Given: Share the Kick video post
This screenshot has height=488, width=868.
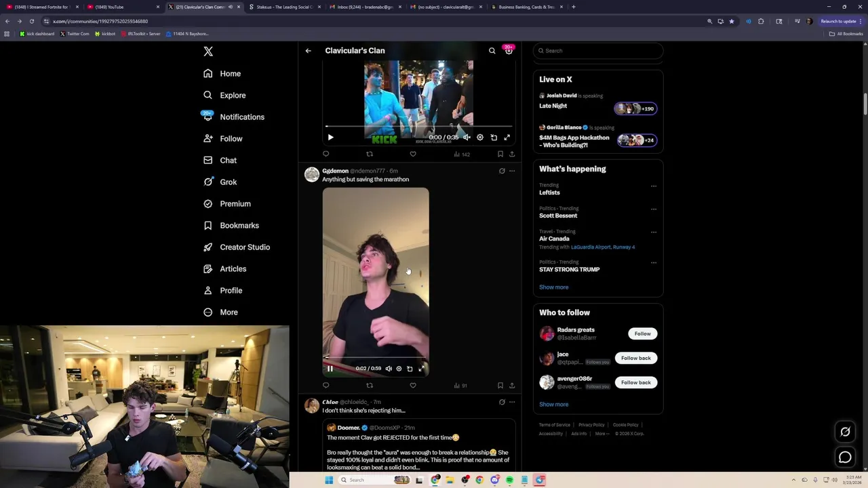Looking at the screenshot, I should click(512, 154).
